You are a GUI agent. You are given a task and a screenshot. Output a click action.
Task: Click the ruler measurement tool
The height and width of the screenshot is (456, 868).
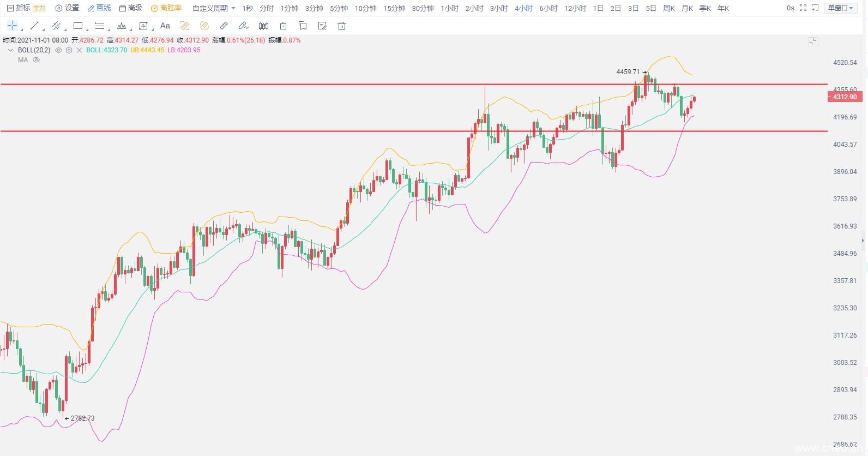tap(224, 26)
